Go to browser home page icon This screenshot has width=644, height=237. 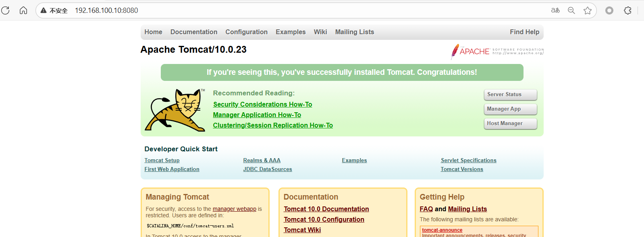coord(23,10)
